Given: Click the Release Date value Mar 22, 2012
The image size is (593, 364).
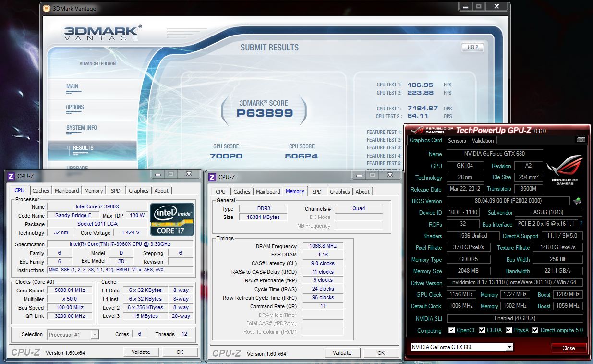Looking at the screenshot, I should 464,189.
